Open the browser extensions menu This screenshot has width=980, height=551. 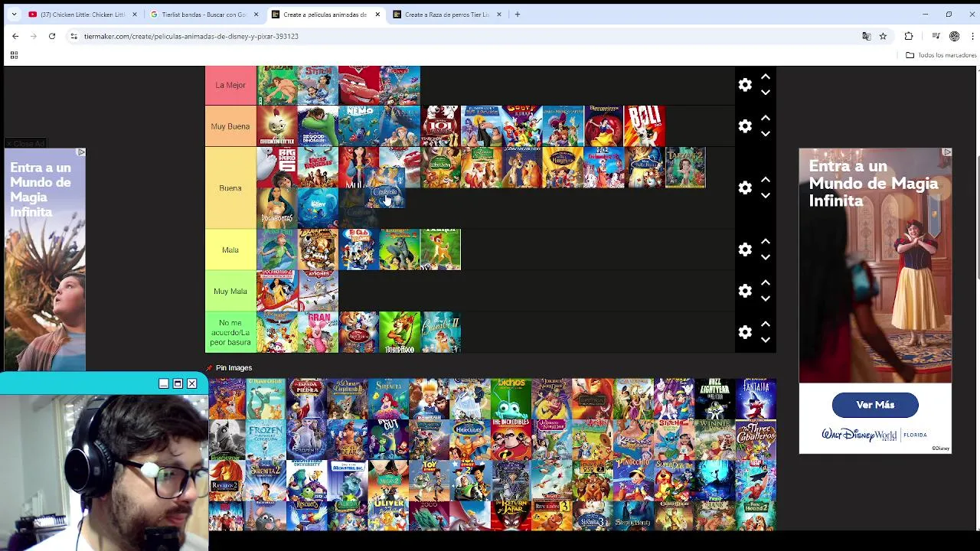[x=909, y=36]
